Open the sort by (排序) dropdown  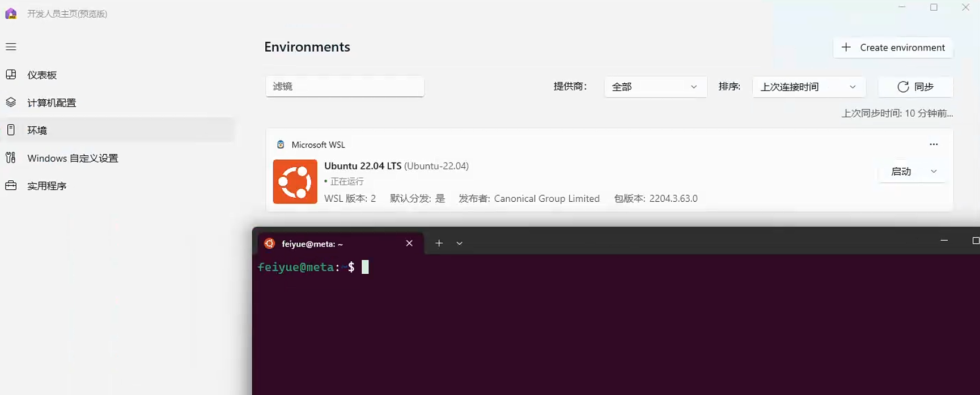(x=808, y=87)
